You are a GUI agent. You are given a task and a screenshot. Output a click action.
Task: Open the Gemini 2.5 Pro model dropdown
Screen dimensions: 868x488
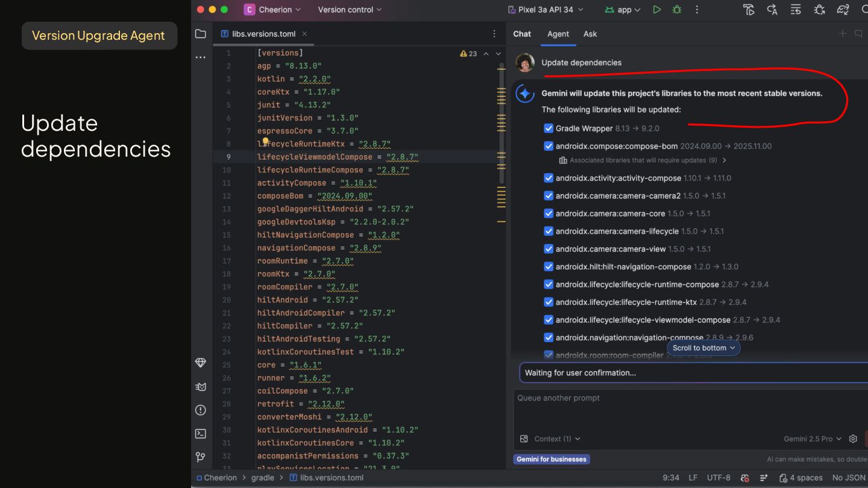coord(813,439)
